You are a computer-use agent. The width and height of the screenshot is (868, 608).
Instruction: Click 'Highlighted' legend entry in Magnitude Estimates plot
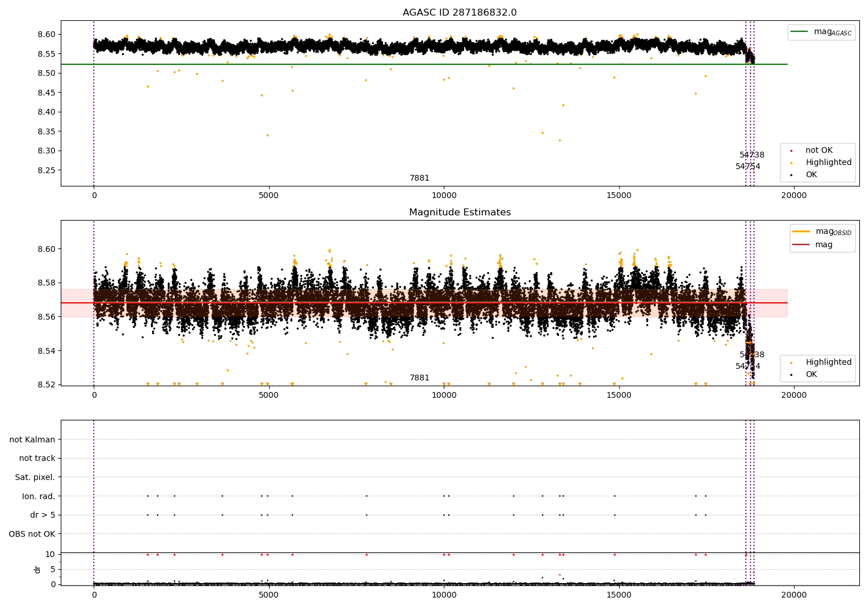point(828,362)
